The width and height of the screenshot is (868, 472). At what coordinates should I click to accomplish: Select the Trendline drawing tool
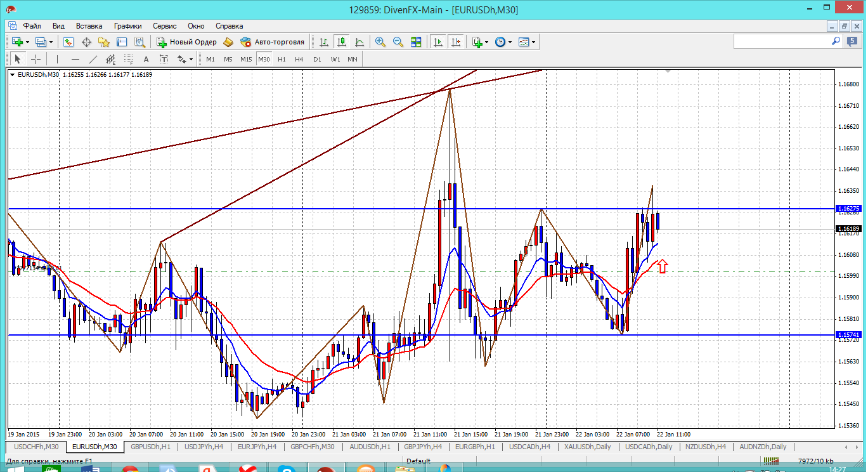(x=93, y=59)
